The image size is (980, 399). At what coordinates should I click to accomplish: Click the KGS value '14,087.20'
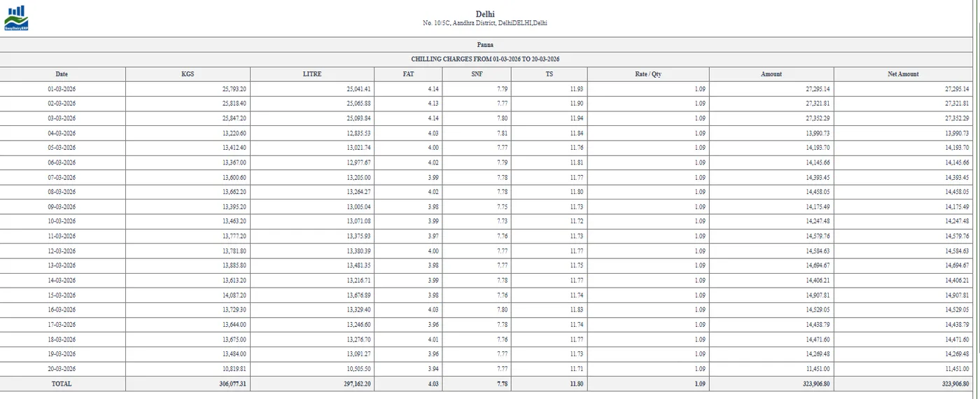pos(234,295)
